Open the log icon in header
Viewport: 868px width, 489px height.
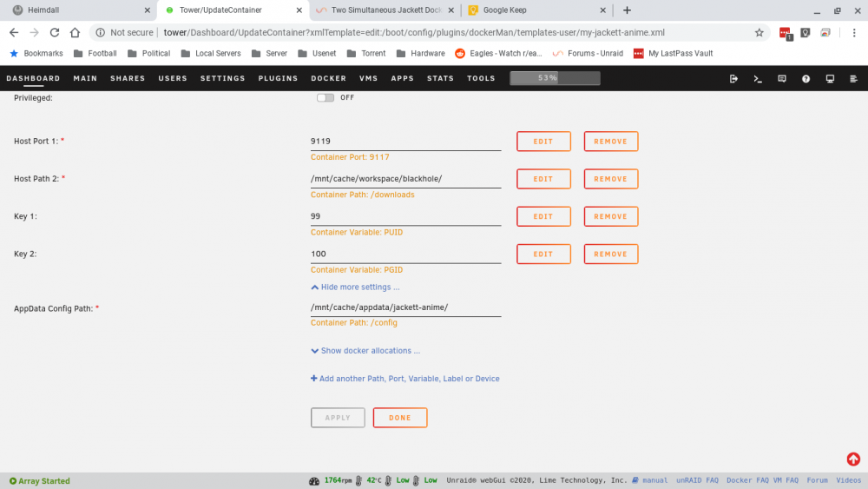coord(853,79)
